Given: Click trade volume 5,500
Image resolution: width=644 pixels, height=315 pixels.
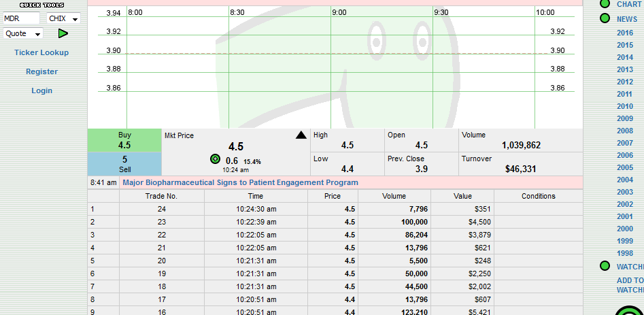Looking at the screenshot, I should (418, 261).
